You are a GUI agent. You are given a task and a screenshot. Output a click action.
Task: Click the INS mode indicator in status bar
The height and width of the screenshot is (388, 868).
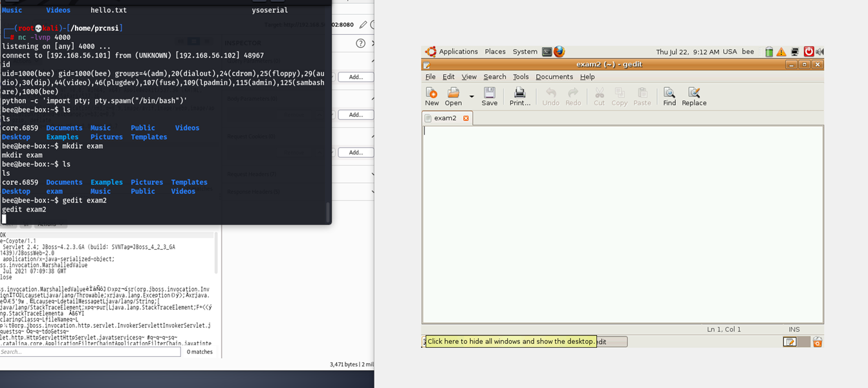click(x=794, y=329)
